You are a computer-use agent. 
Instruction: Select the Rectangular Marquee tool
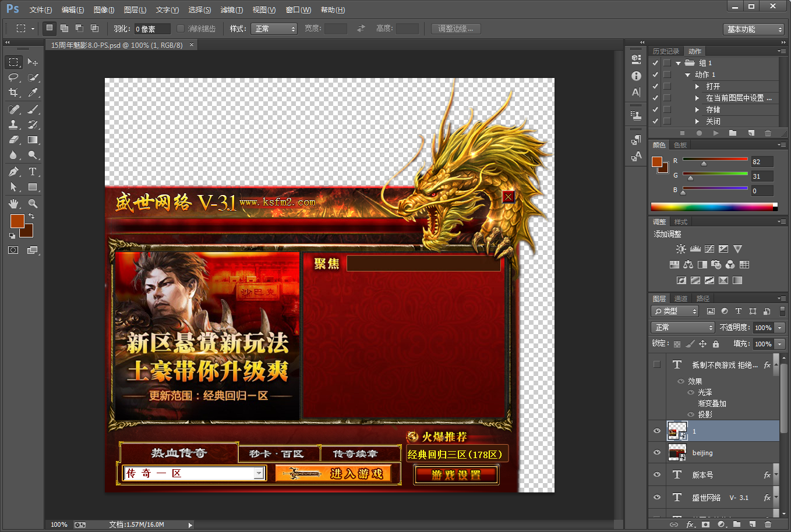coord(13,62)
